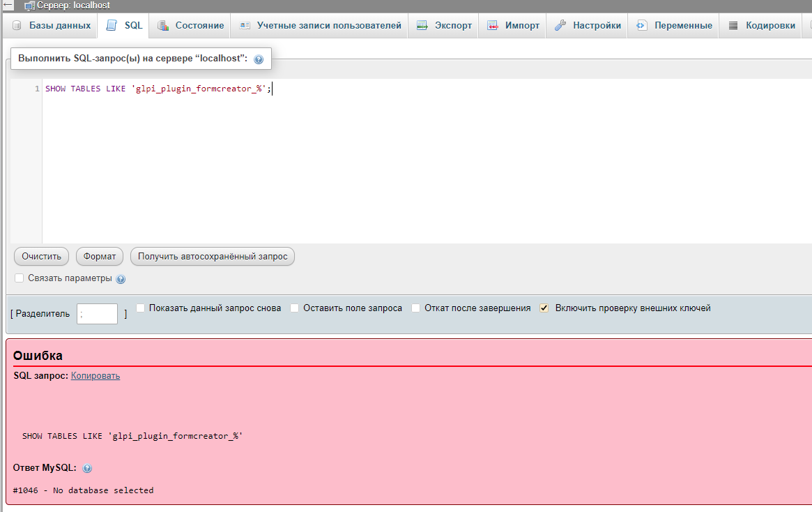Disable Включить проверку внешних ключей

[543, 307]
